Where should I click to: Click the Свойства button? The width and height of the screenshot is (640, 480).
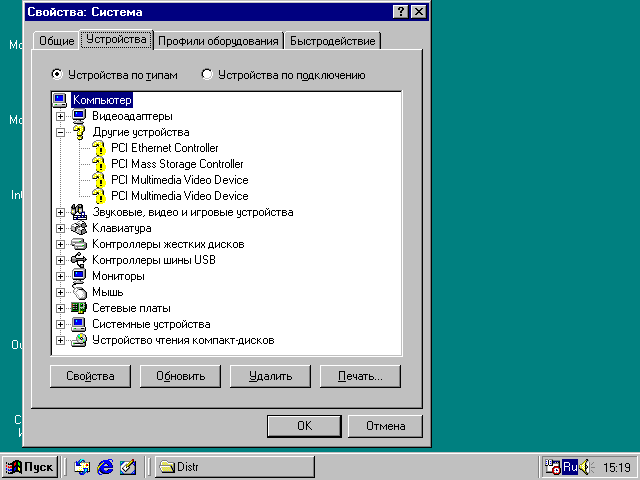pyautogui.click(x=91, y=376)
